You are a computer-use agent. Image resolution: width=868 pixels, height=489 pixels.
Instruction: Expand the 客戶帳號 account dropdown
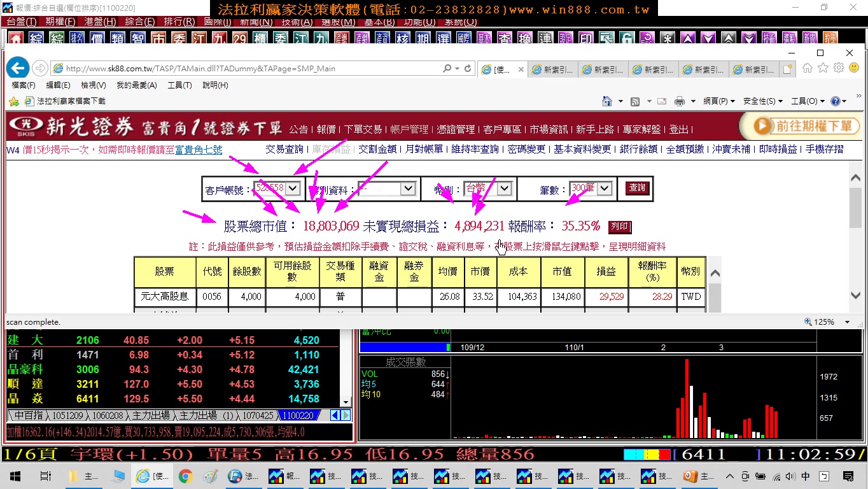[293, 188]
